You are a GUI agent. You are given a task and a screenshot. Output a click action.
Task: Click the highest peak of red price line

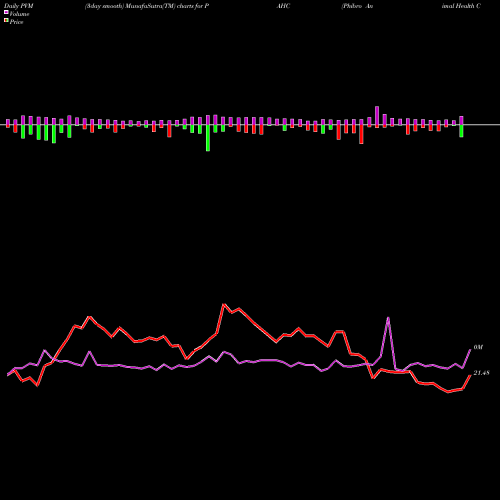click(224, 304)
